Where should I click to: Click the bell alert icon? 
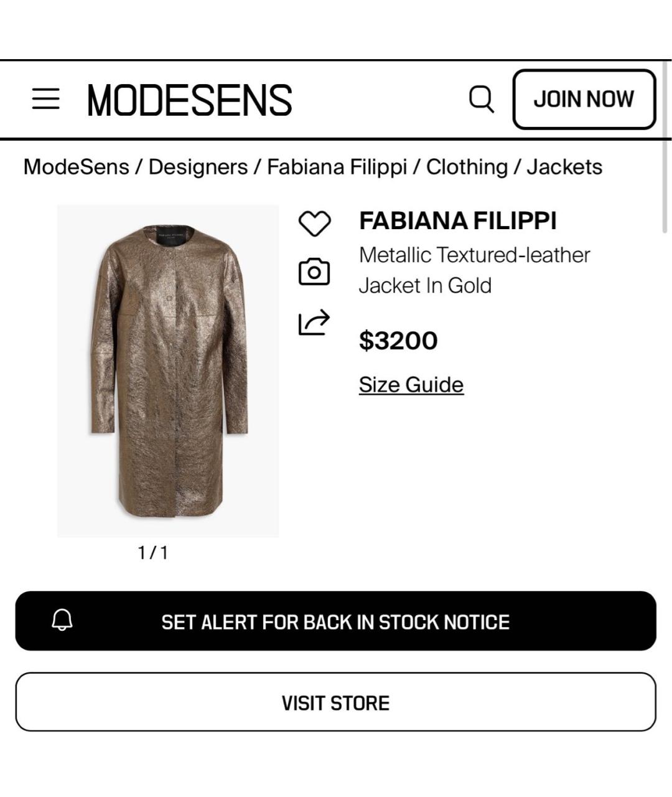coord(62,621)
